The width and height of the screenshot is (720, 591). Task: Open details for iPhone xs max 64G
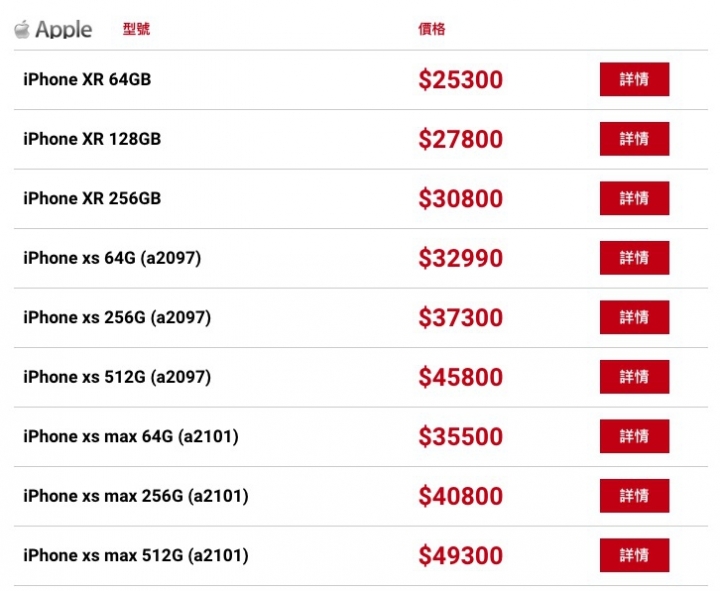[634, 436]
